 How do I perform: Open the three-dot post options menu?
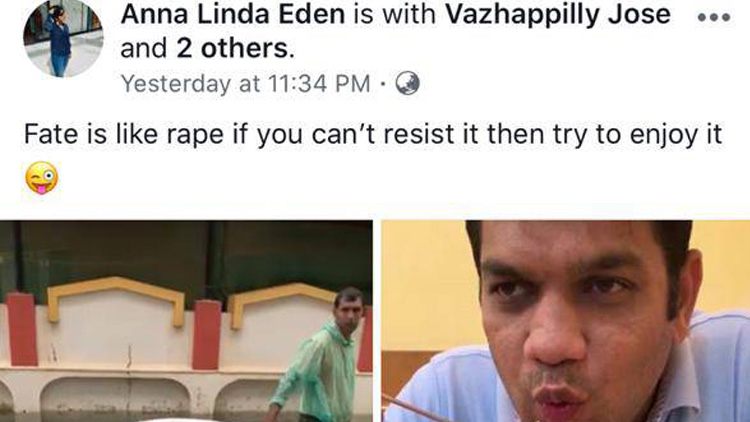[x=714, y=18]
